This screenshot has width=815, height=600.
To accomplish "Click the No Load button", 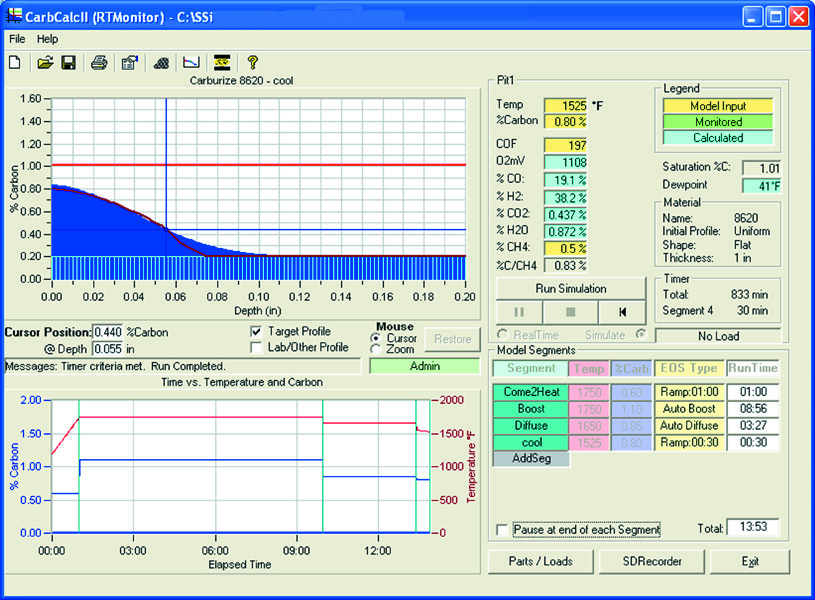I will [x=718, y=336].
